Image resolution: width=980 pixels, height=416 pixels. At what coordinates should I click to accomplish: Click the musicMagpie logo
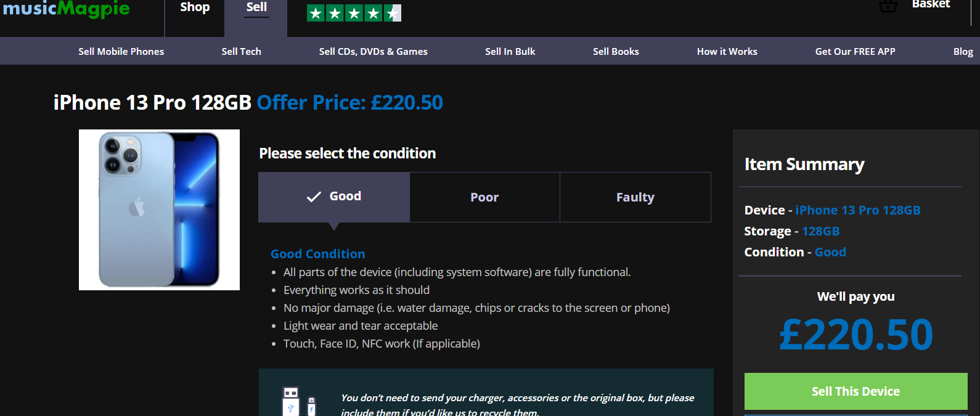click(x=66, y=9)
